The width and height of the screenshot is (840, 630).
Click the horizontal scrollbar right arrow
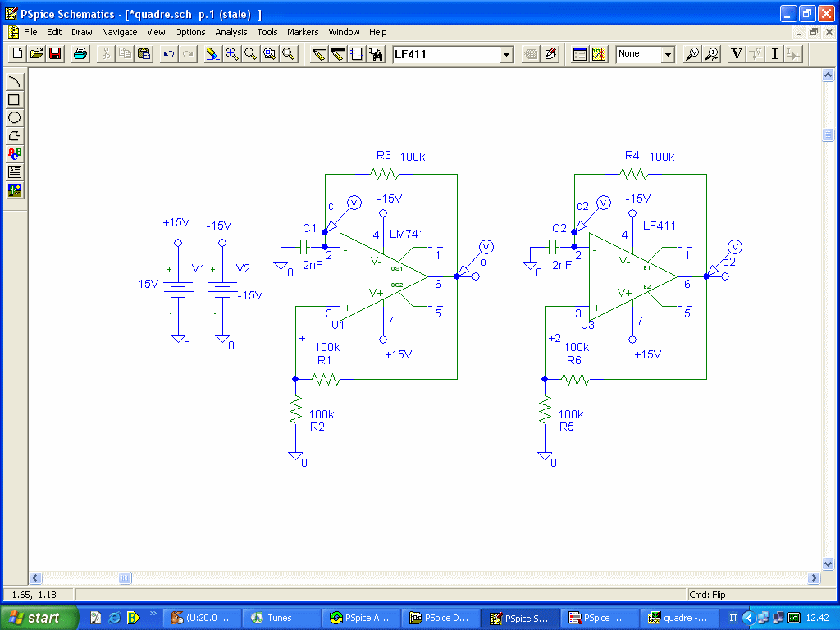click(815, 578)
